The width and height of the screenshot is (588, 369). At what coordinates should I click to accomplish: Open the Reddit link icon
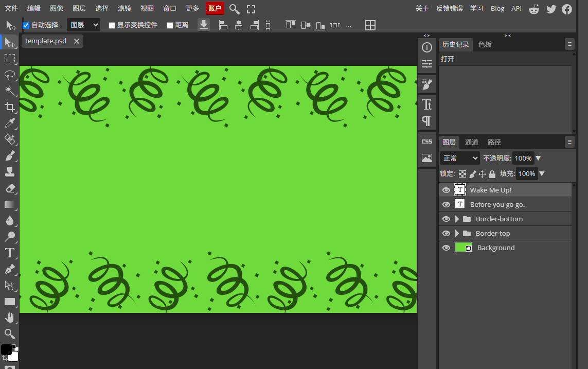534,9
